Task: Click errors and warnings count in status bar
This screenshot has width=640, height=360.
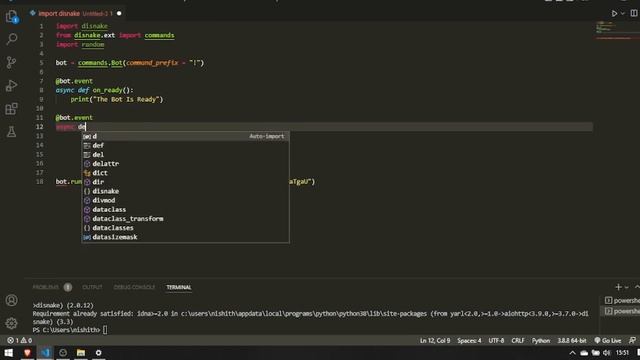Action: pos(20,340)
